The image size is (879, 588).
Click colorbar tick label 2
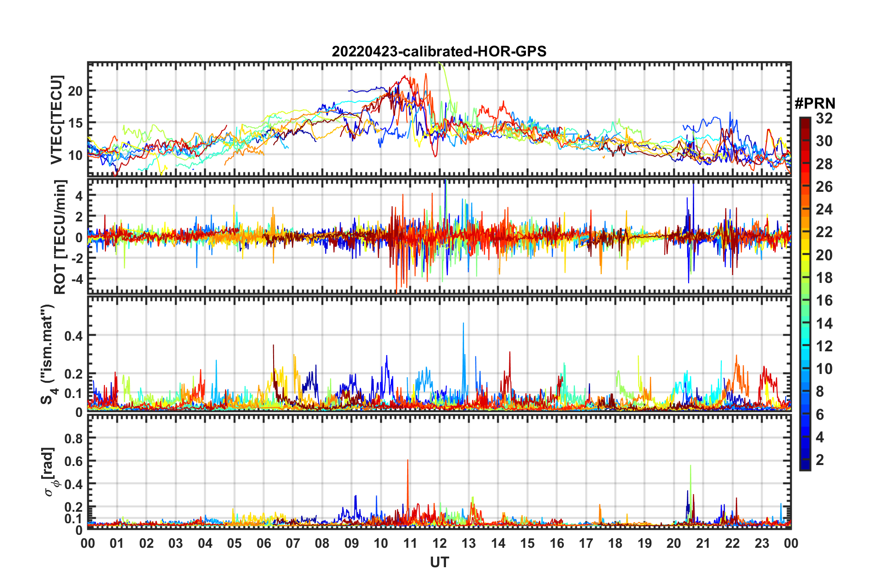(x=820, y=459)
